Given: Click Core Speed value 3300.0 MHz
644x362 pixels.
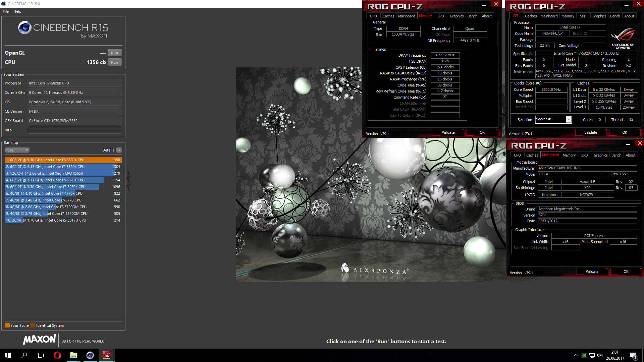Looking at the screenshot, I should click(x=551, y=89).
